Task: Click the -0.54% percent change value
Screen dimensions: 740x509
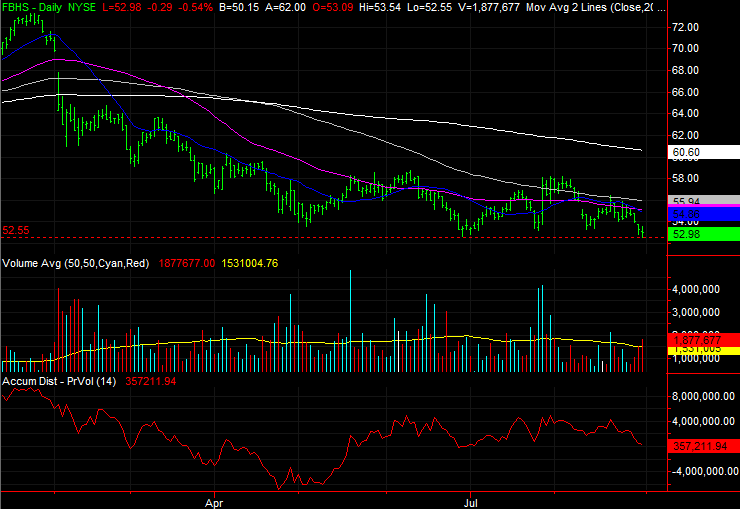Action: click(194, 7)
